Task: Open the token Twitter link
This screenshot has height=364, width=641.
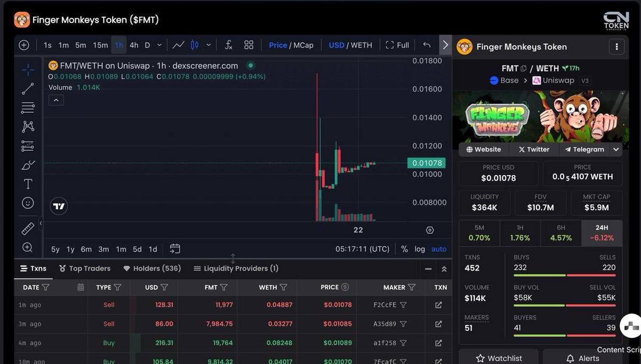Action: [x=534, y=150]
